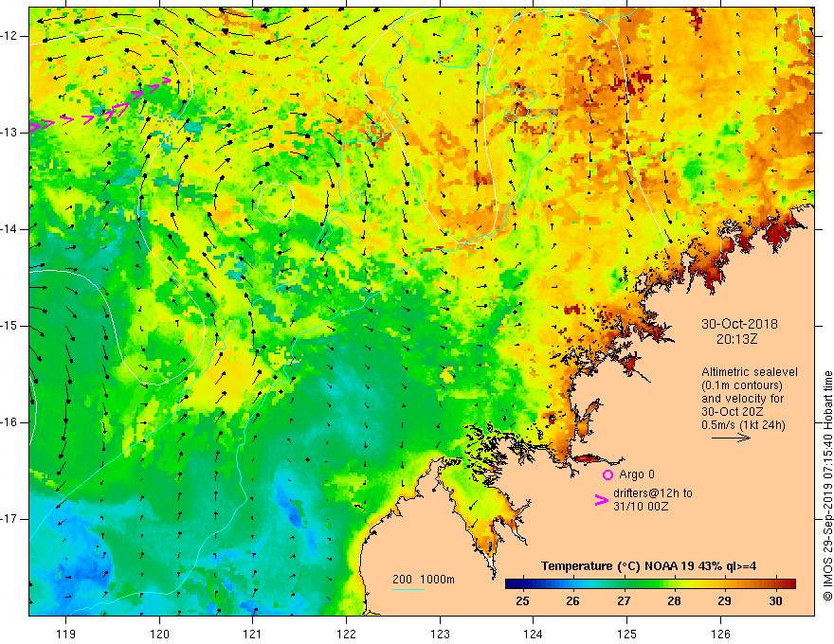
Task: Click the longitude axis label '125'
Action: [627, 634]
